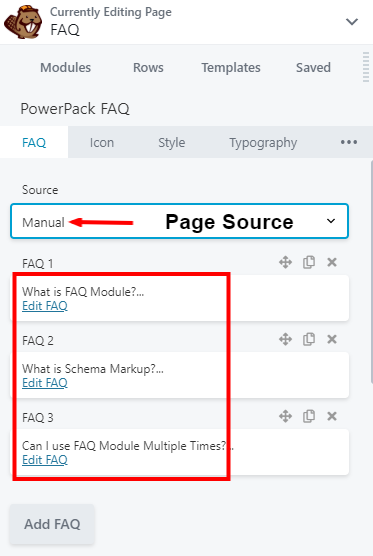This screenshot has height=556, width=373.
Task: Click the Beaver Builder beaver logo
Action: pyautogui.click(x=23, y=22)
